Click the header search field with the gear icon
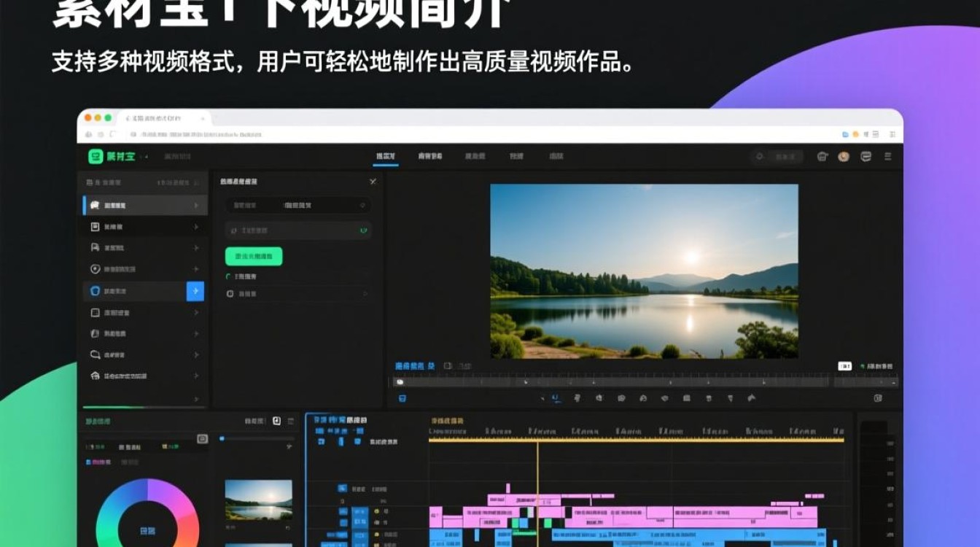 (x=777, y=157)
